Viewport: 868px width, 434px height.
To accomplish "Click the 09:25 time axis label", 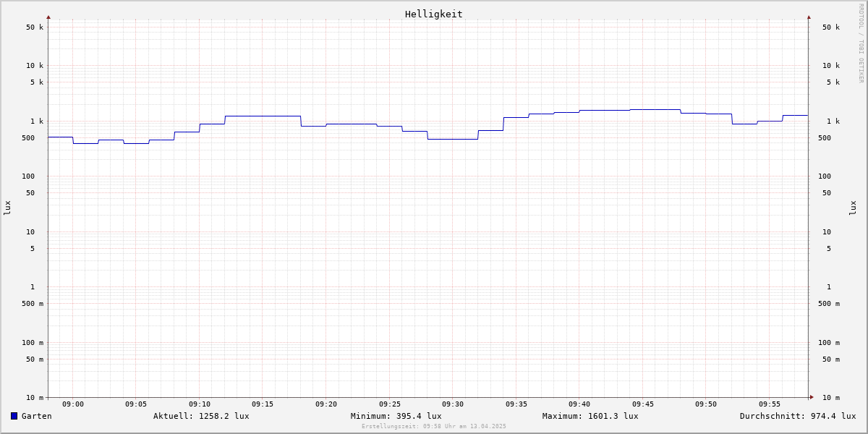I will (x=390, y=404).
